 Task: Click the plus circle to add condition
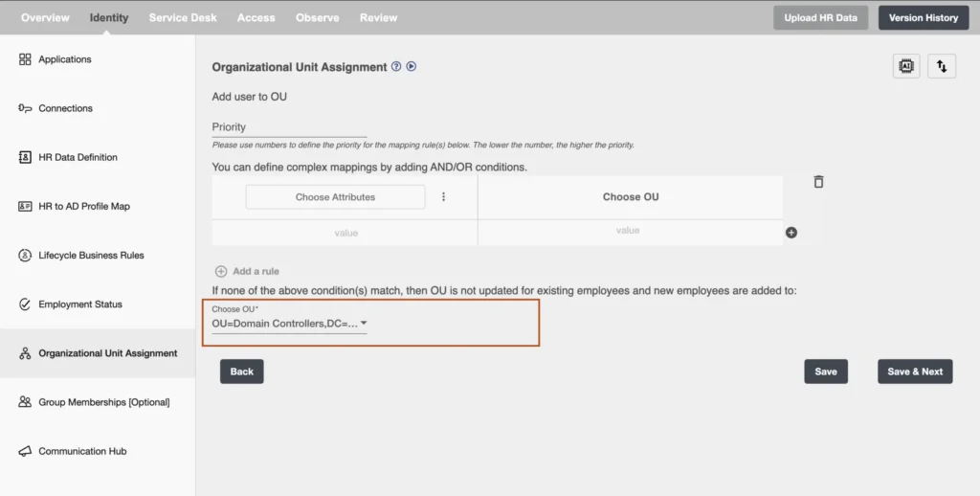coord(791,233)
